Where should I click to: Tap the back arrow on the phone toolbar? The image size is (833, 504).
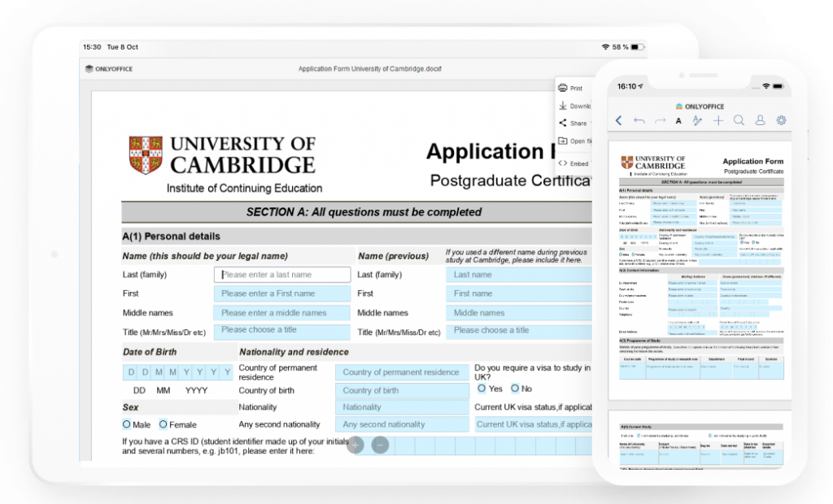click(x=619, y=120)
